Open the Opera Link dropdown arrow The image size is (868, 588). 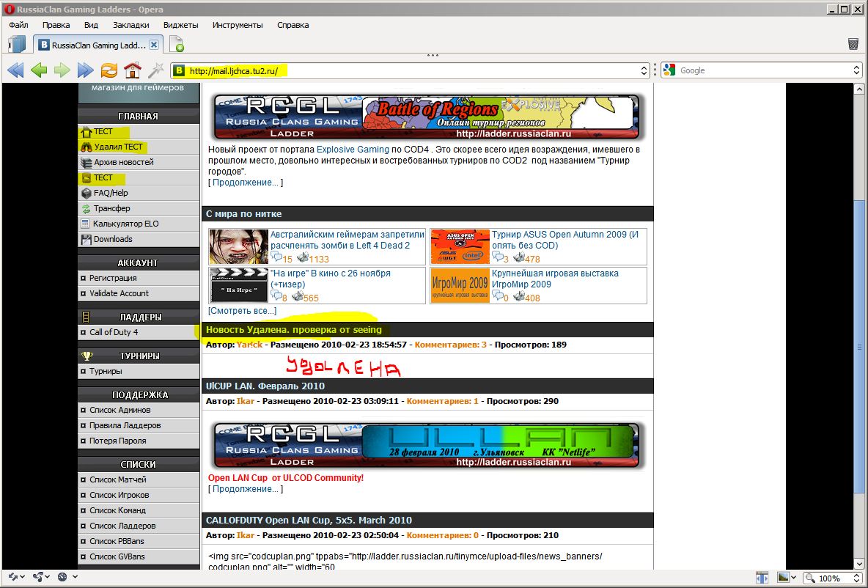point(22,577)
